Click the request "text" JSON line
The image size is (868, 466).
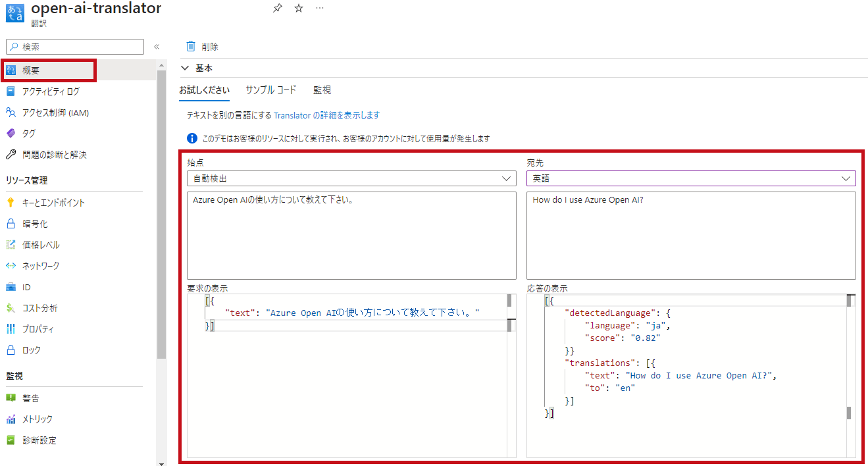(352, 313)
